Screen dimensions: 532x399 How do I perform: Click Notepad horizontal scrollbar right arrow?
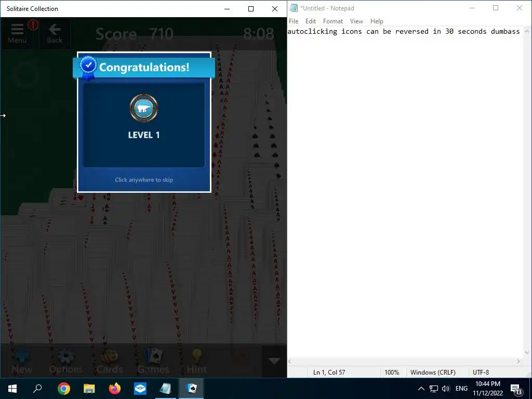pyautogui.click(x=518, y=362)
